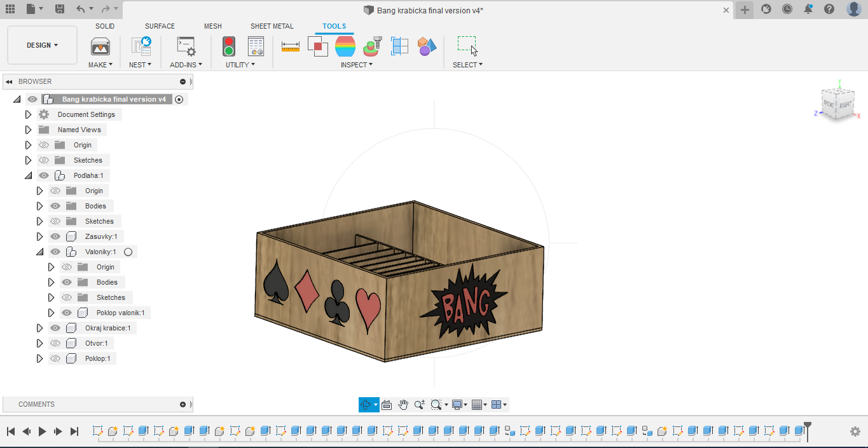868x448 pixels.
Task: Open the Change Parameters table icon
Action: (x=256, y=46)
